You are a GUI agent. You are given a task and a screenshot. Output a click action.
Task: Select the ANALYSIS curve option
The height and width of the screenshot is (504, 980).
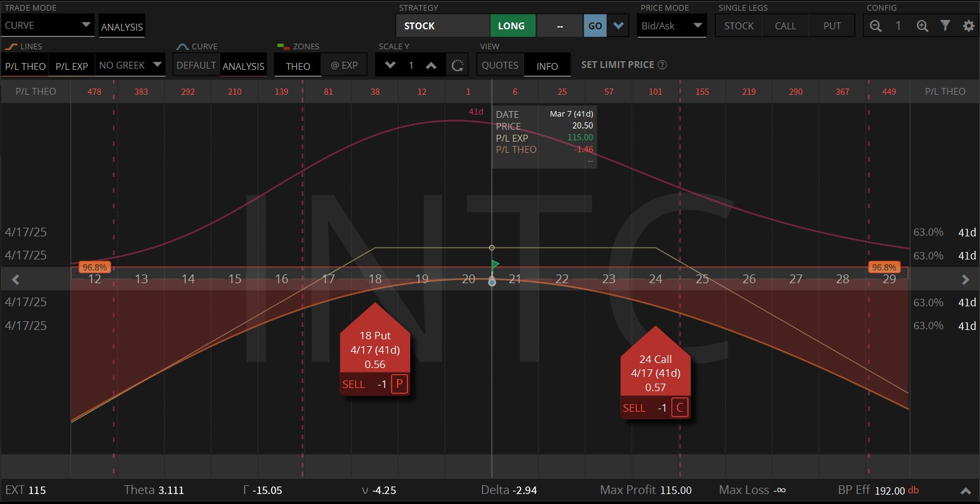coord(243,66)
